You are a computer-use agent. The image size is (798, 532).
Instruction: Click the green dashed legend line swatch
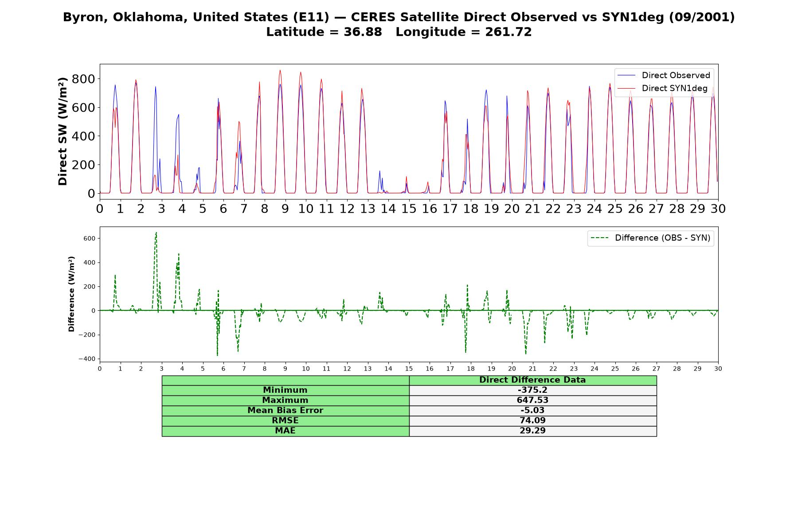pos(600,238)
